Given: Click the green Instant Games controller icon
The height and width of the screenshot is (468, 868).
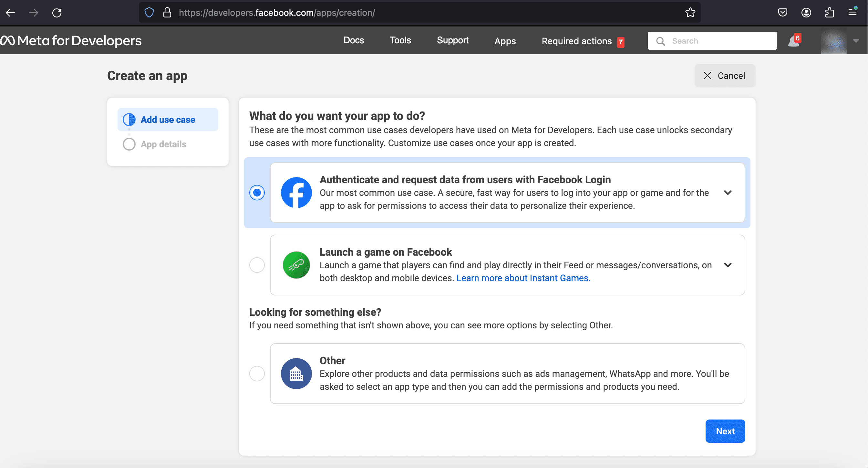Looking at the screenshot, I should point(296,265).
